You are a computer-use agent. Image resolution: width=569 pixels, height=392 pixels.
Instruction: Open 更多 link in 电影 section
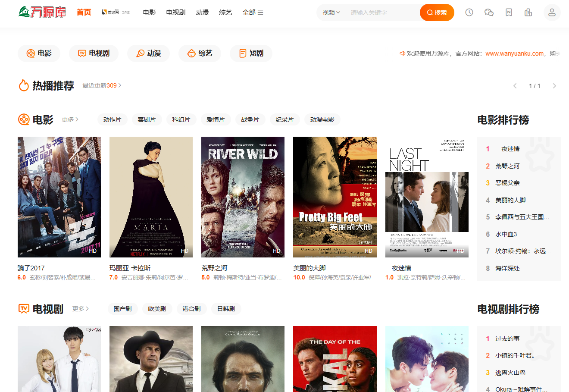70,119
